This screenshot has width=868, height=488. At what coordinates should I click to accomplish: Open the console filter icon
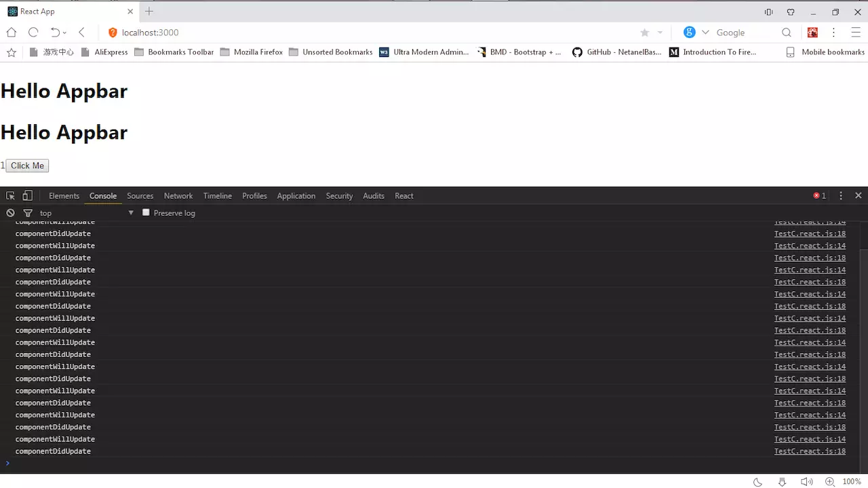click(x=27, y=212)
